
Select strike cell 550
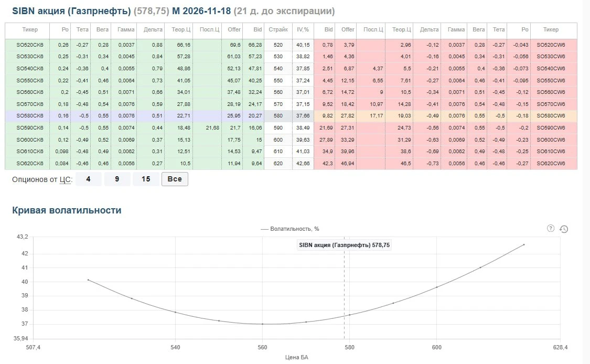(x=278, y=81)
